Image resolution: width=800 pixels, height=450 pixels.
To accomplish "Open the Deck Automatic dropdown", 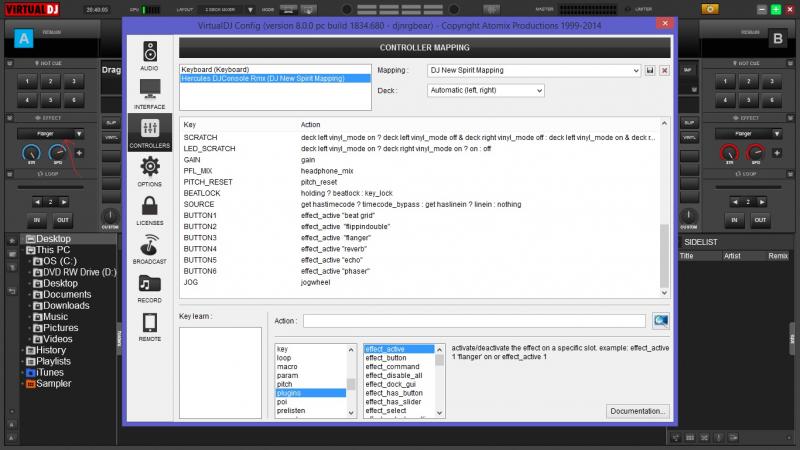I will coord(486,90).
